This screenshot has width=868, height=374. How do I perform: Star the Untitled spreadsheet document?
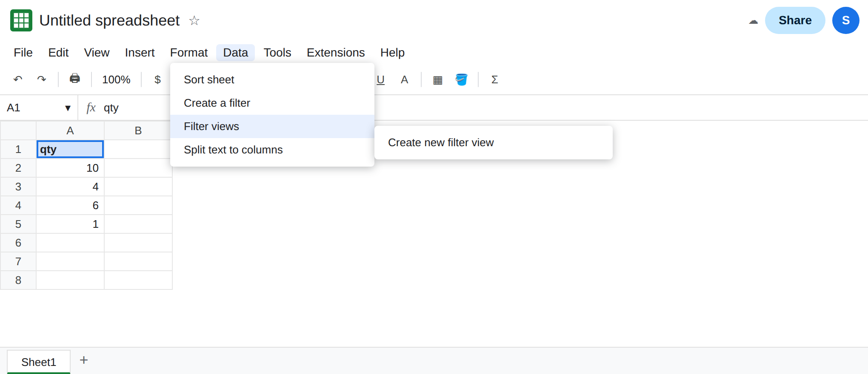(194, 20)
